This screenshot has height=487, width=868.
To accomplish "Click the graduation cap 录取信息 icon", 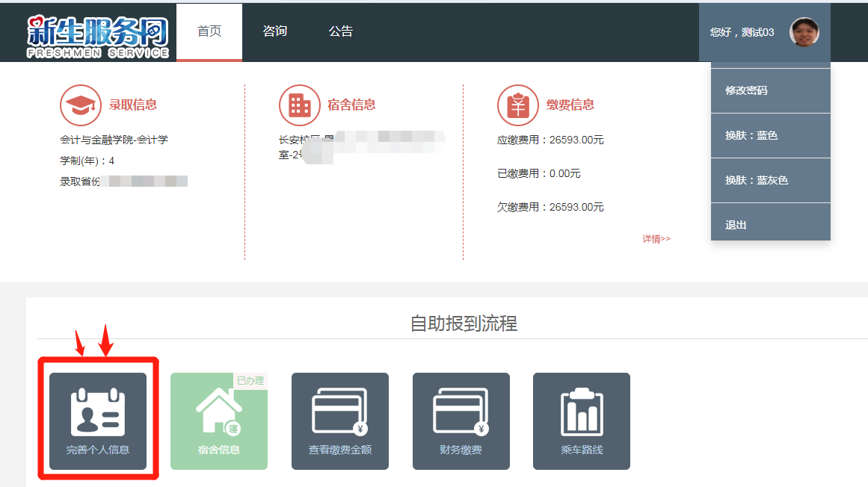I will coord(80,105).
